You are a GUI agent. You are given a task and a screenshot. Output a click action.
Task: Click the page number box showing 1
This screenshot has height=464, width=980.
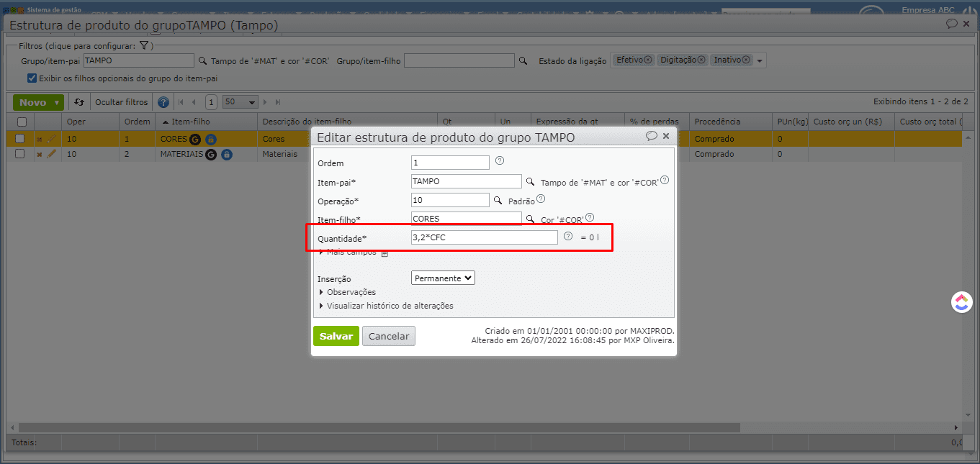(x=211, y=102)
